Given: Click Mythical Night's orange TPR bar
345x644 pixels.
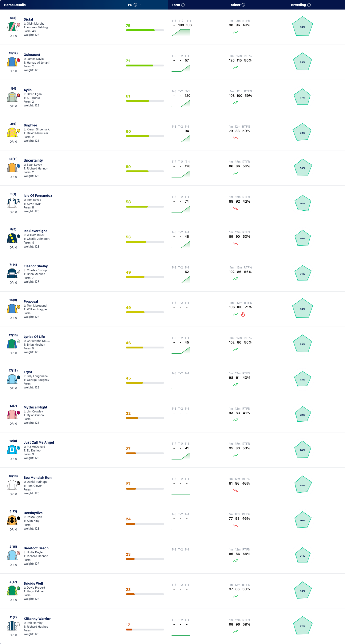Looking at the screenshot, I should pos(145,418).
